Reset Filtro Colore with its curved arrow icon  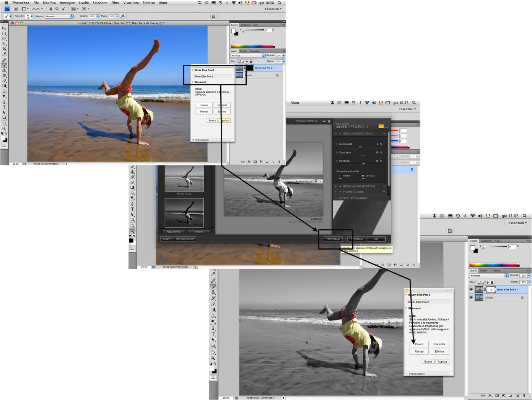(x=384, y=192)
